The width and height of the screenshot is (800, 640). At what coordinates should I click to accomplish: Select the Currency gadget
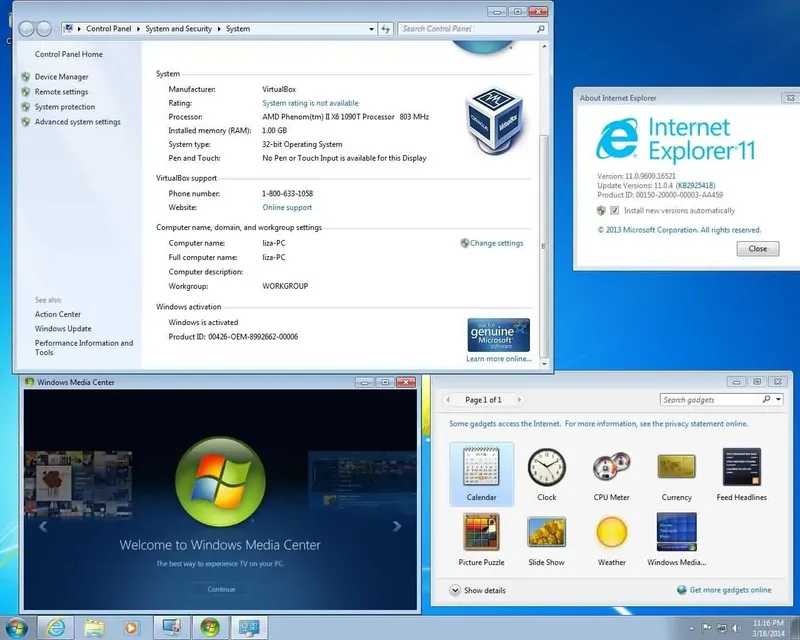(677, 474)
